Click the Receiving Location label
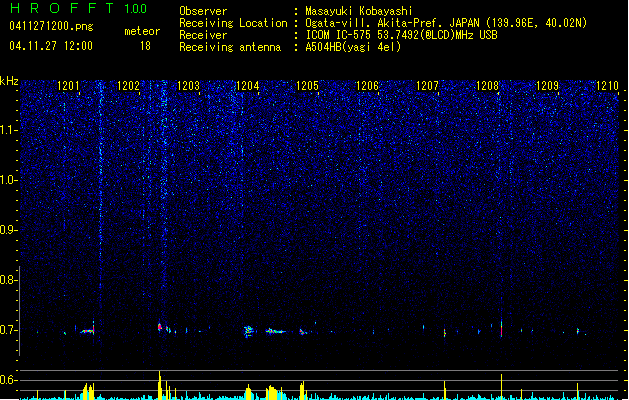The image size is (629, 400). (x=233, y=23)
